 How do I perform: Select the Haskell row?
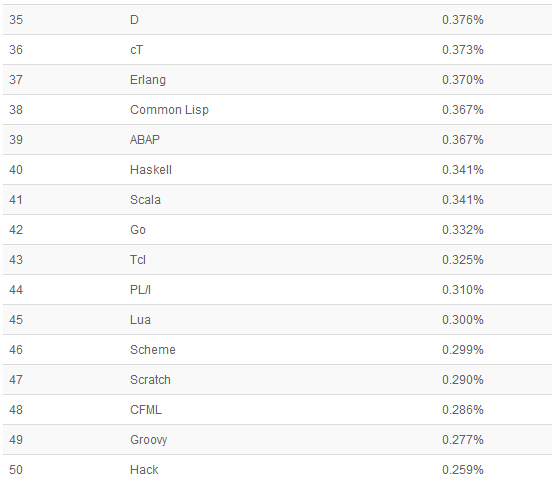click(x=277, y=170)
